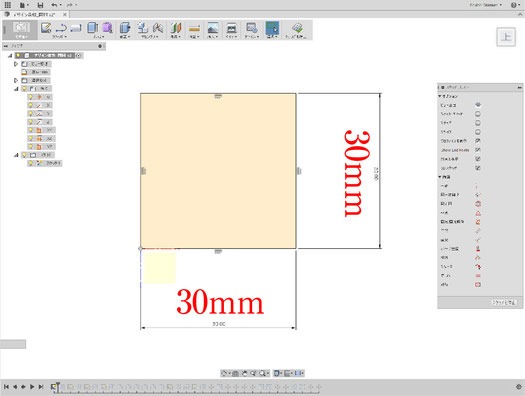This screenshot has width=525, height=396.
Task: Select the Midpoint triangle constraint icon
Action: (x=478, y=213)
